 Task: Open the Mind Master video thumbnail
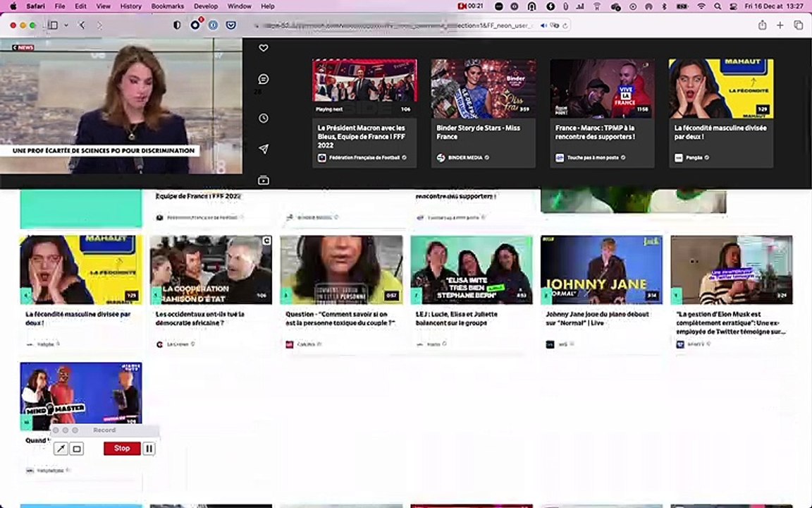tap(81, 396)
